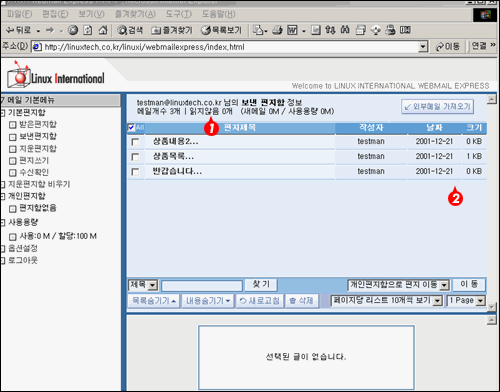
Task: Toggle the All select checkbox
Action: (x=131, y=127)
